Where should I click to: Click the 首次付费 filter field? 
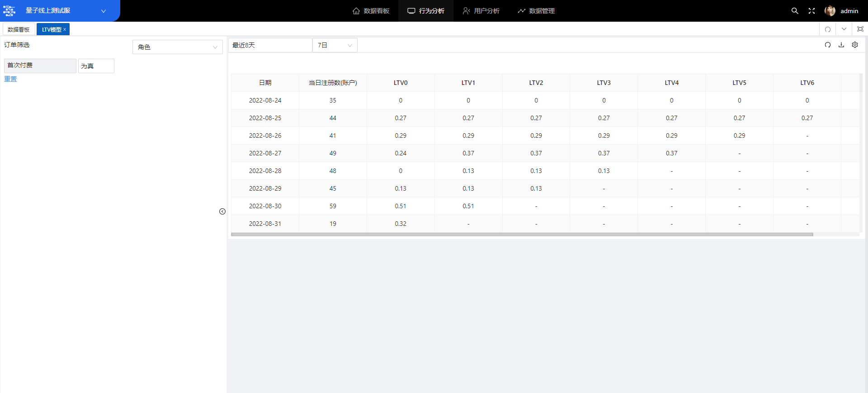pyautogui.click(x=40, y=65)
